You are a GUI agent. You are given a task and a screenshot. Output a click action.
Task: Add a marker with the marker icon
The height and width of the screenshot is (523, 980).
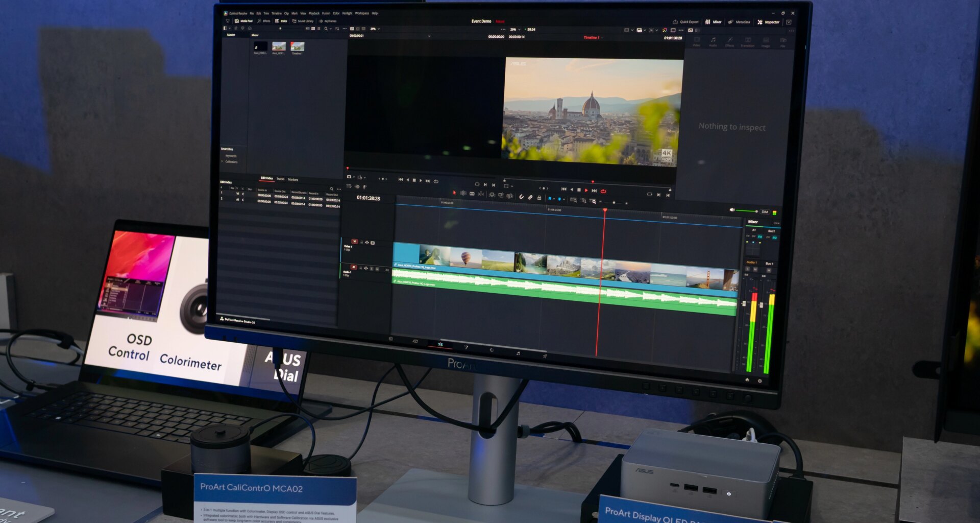pos(559,199)
